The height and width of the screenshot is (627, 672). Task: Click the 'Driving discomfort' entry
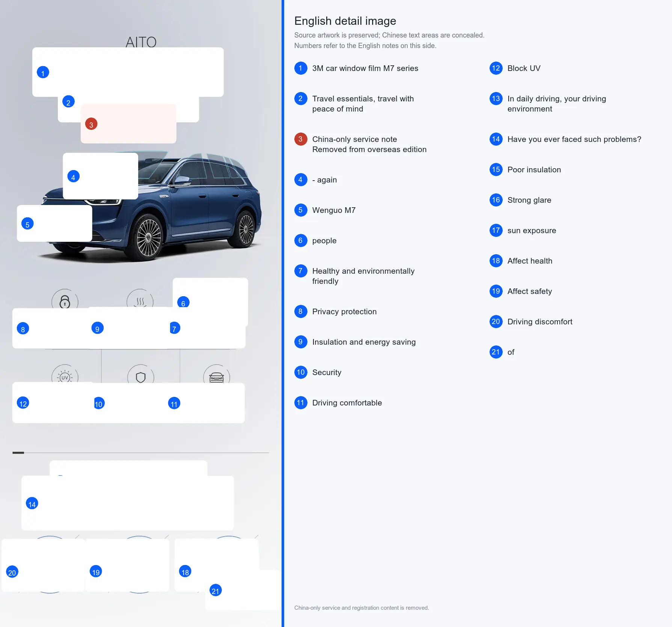(x=540, y=322)
